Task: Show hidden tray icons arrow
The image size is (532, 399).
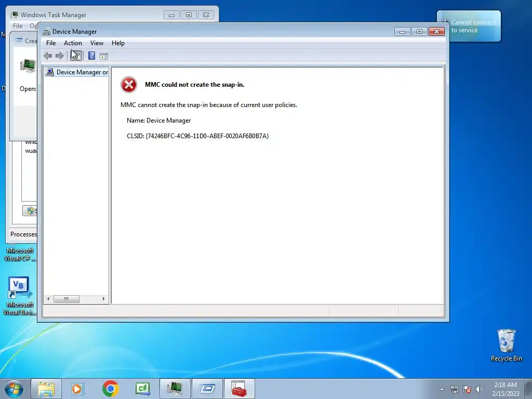Action: click(442, 389)
